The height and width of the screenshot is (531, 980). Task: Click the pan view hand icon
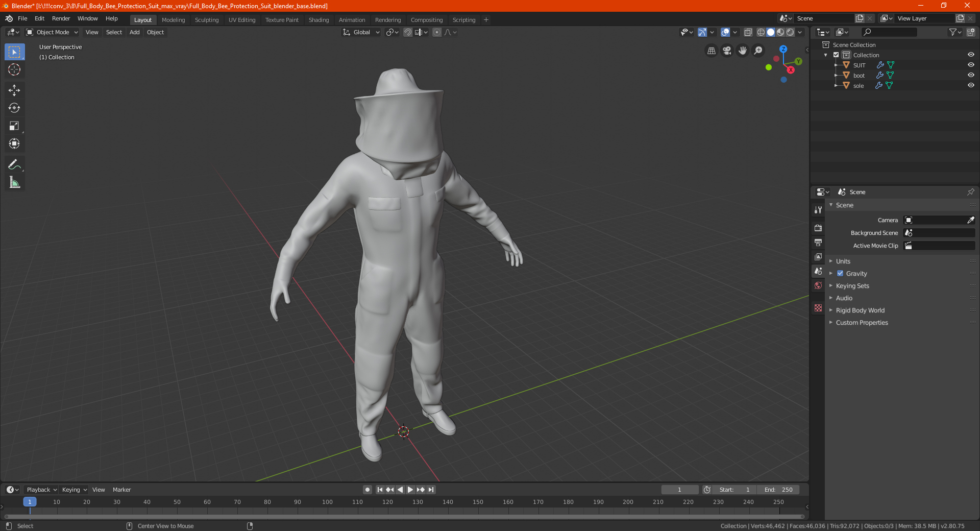[743, 51]
